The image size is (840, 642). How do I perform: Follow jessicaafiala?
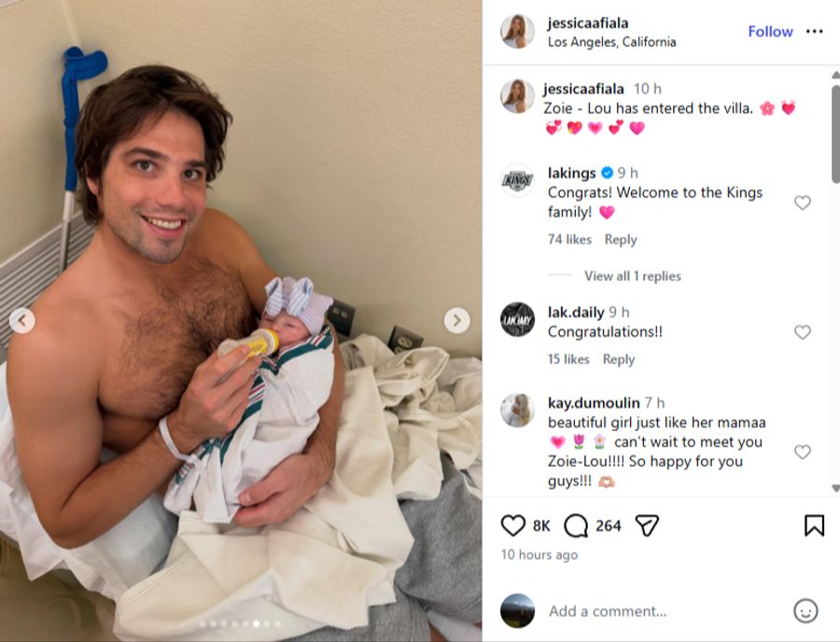[770, 32]
